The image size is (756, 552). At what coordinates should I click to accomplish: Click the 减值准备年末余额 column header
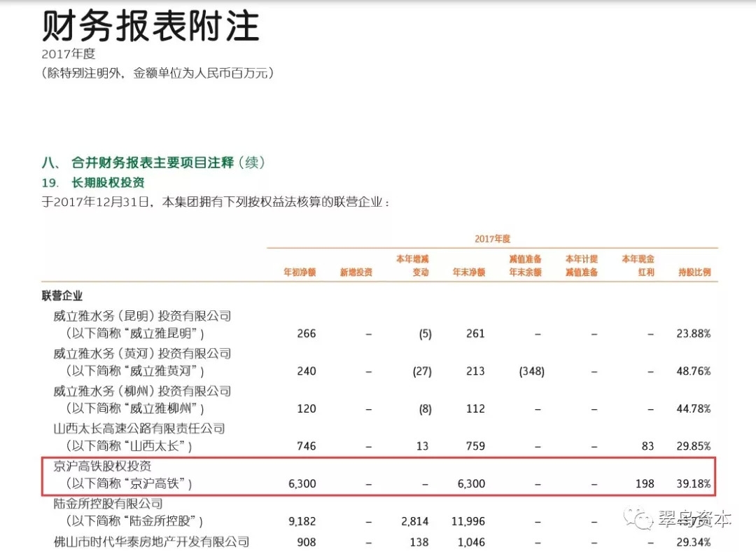point(525,265)
